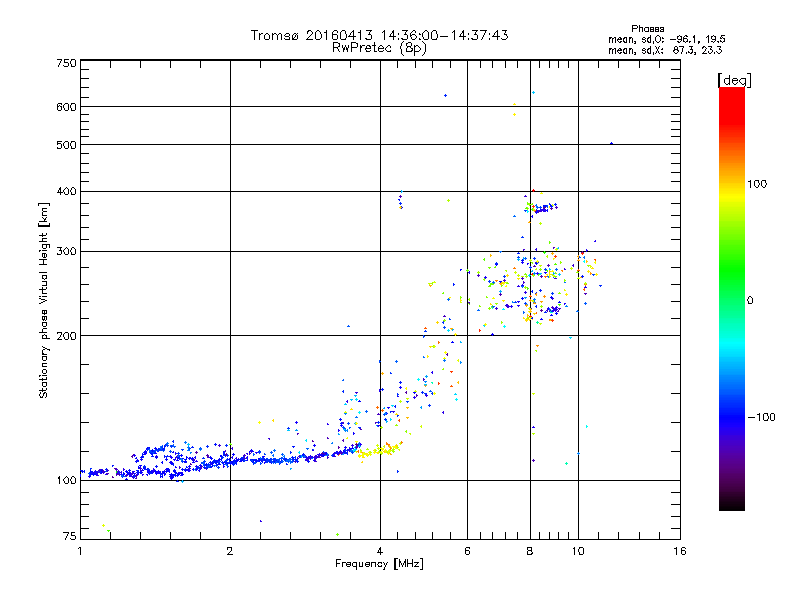Click the y-axis tick label '300'
This screenshot has height=600, width=800.
[x=66, y=252]
